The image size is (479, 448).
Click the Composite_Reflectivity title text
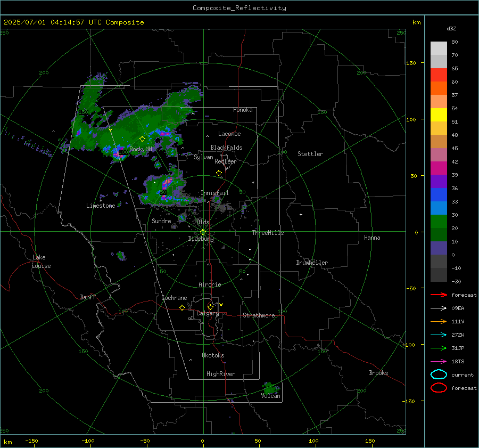pos(240,8)
